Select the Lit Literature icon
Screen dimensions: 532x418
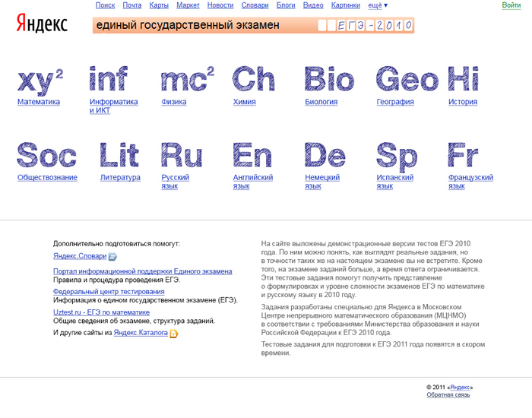coord(119,155)
